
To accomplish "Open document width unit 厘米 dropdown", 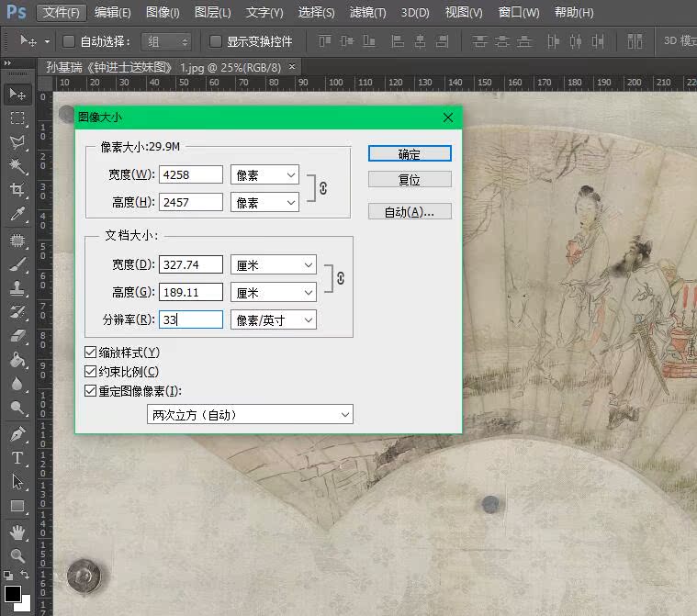I will pyautogui.click(x=274, y=265).
